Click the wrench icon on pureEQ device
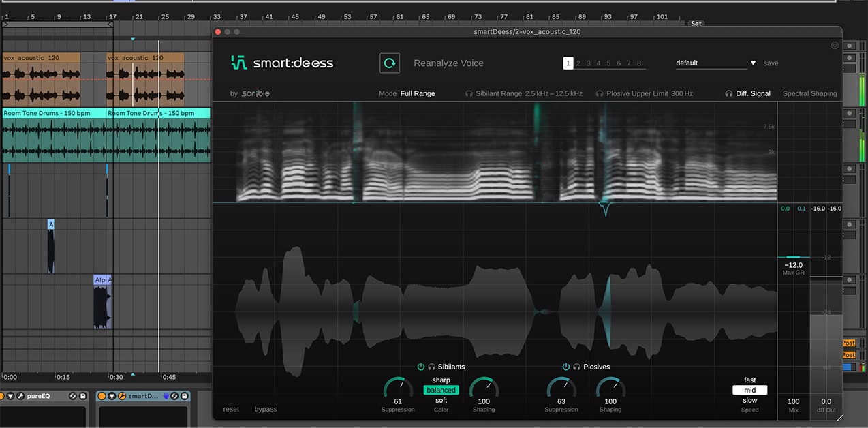The image size is (868, 428). [x=20, y=396]
